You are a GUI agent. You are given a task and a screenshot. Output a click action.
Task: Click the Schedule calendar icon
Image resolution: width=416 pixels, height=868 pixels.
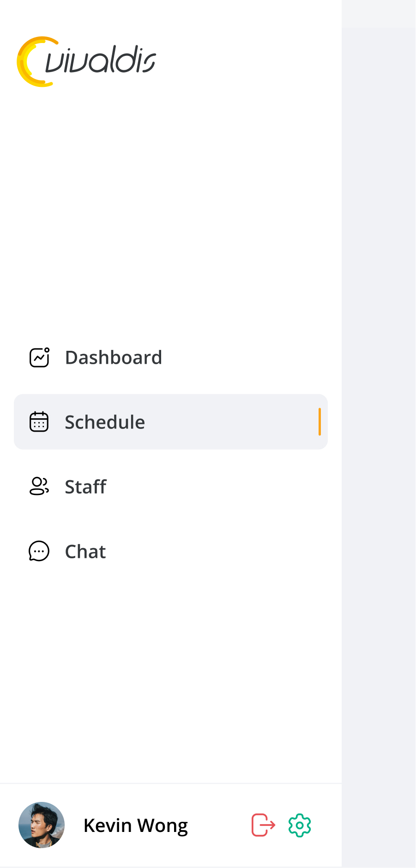[x=39, y=422]
